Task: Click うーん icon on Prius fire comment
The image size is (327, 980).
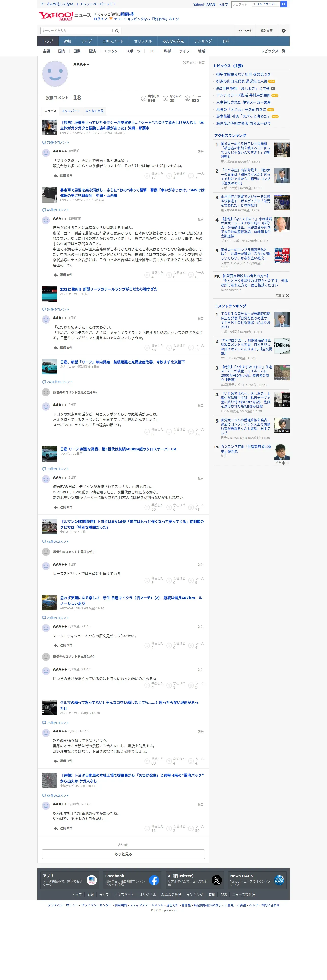Action: click(x=191, y=176)
